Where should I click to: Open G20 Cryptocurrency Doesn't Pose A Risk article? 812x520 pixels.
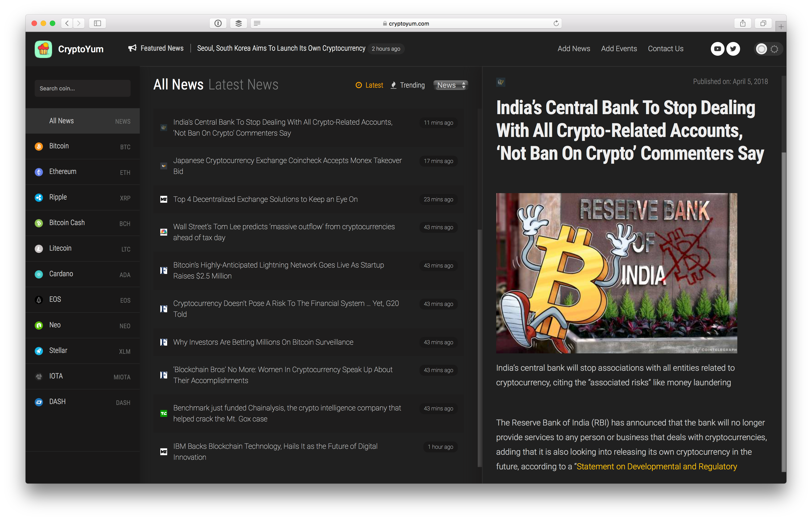coord(286,309)
